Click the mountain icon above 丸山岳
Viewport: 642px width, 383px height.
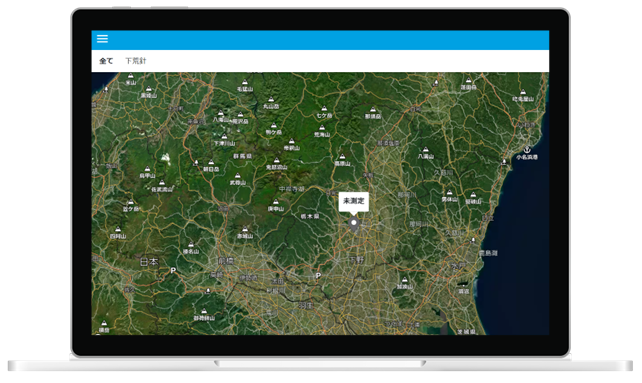tap(271, 100)
